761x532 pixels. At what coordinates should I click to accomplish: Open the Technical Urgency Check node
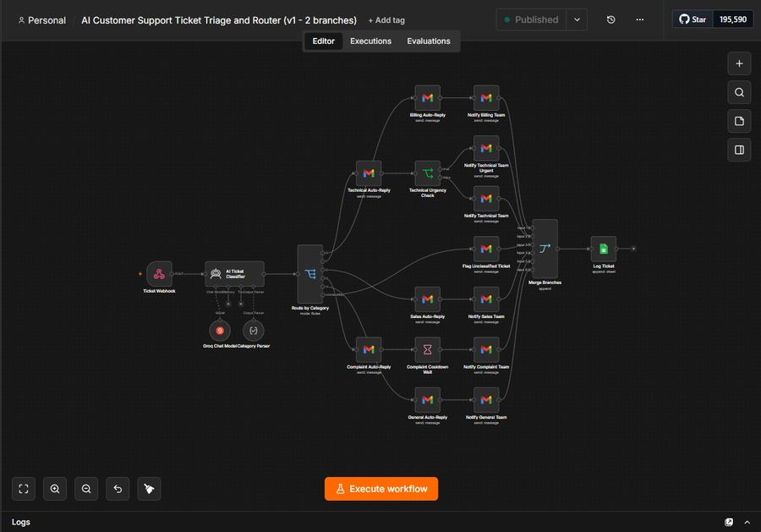coord(428,173)
